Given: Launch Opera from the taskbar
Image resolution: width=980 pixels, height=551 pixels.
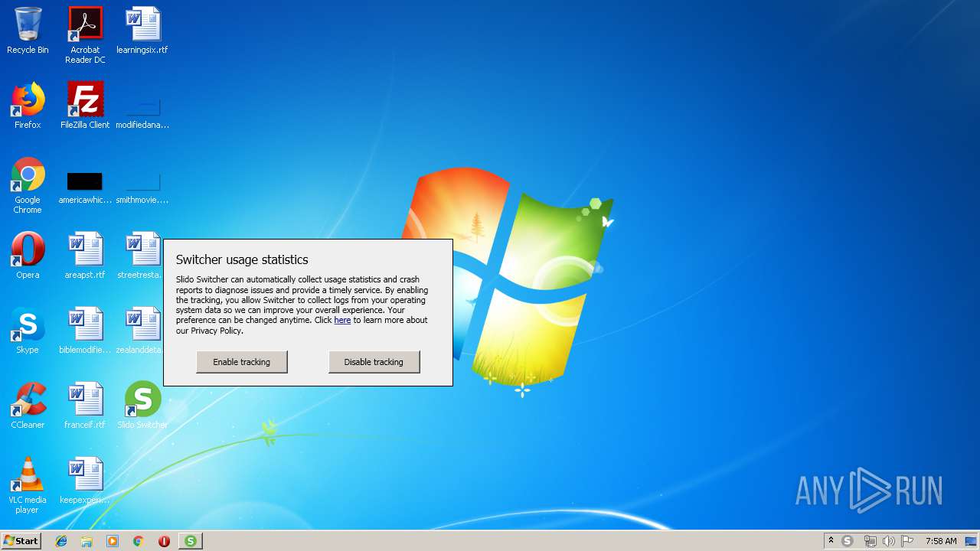Looking at the screenshot, I should [164, 541].
